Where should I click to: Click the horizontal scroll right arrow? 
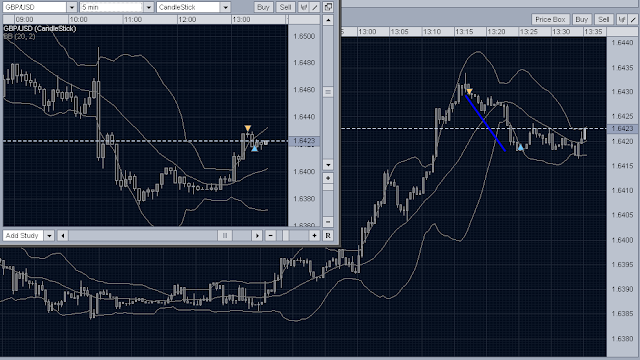(x=257, y=236)
